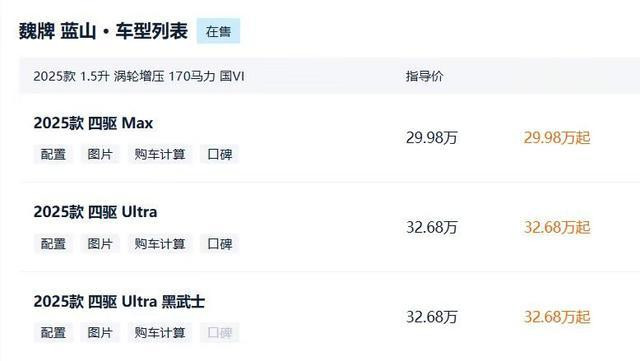The width and height of the screenshot is (640, 361).
Task: Click the 在售 status tab
Action: pos(218,31)
